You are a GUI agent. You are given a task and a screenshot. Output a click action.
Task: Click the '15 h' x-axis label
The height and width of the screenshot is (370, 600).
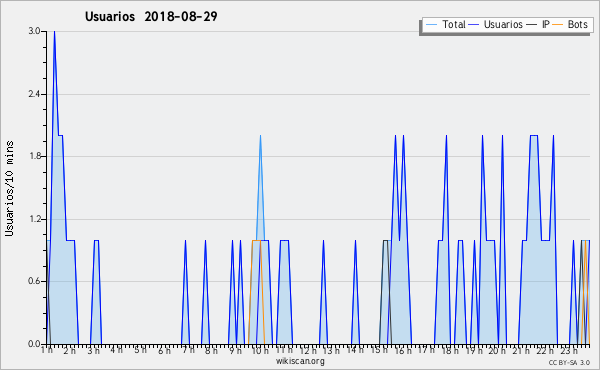click(x=379, y=350)
